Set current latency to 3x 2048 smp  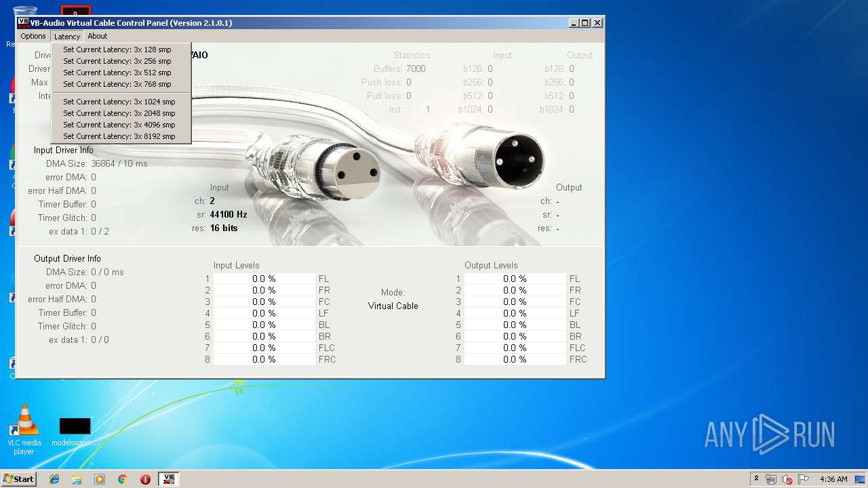[x=121, y=113]
